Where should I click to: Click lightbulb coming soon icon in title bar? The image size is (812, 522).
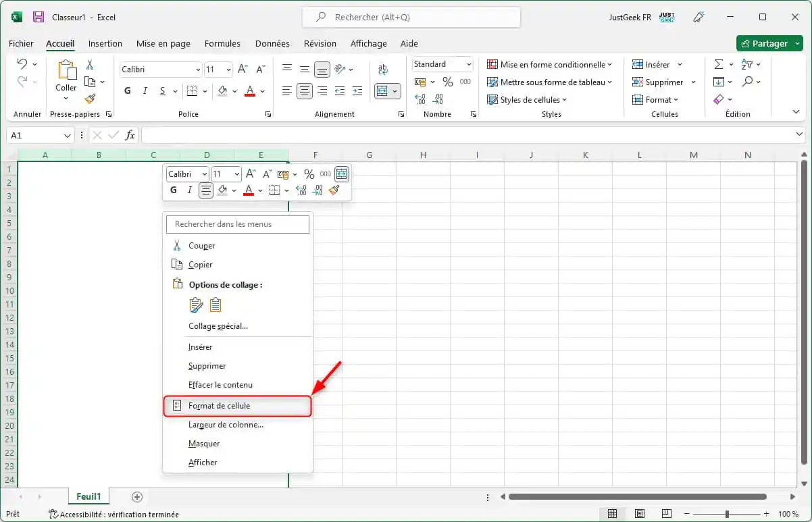[x=699, y=17]
